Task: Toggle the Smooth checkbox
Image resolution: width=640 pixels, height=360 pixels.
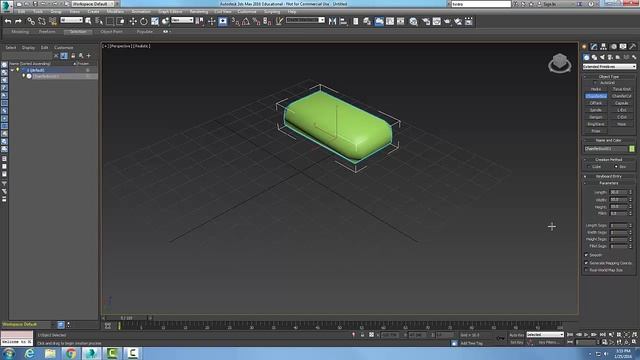Action: (x=587, y=255)
